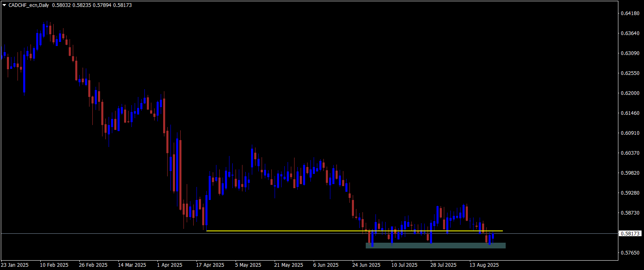Open the chart menu triangle beside CADCHF_ecn
This screenshot has height=270, width=644.
4,5
